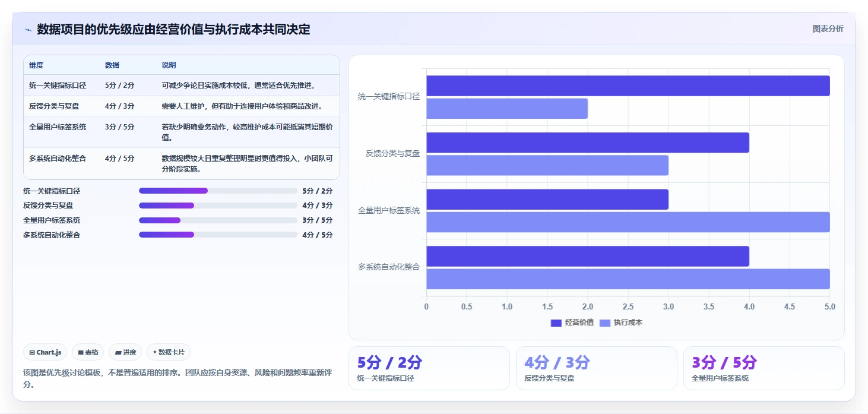Select 统一关键指标口径 table row name
Screen dimensions: 868x414
coord(58,86)
